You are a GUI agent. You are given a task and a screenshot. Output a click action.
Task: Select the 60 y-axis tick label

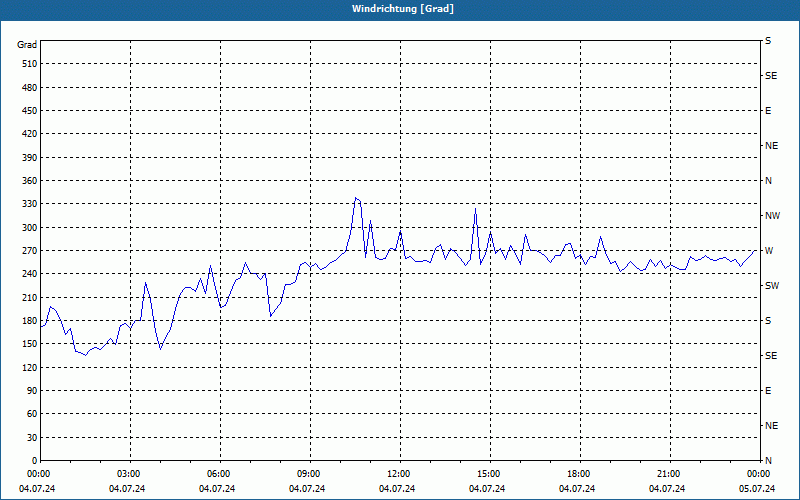point(32,414)
